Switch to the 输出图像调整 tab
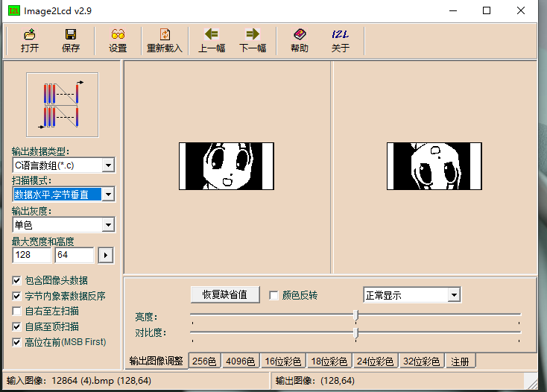Viewport: 547px width, 392px height. click(x=156, y=361)
